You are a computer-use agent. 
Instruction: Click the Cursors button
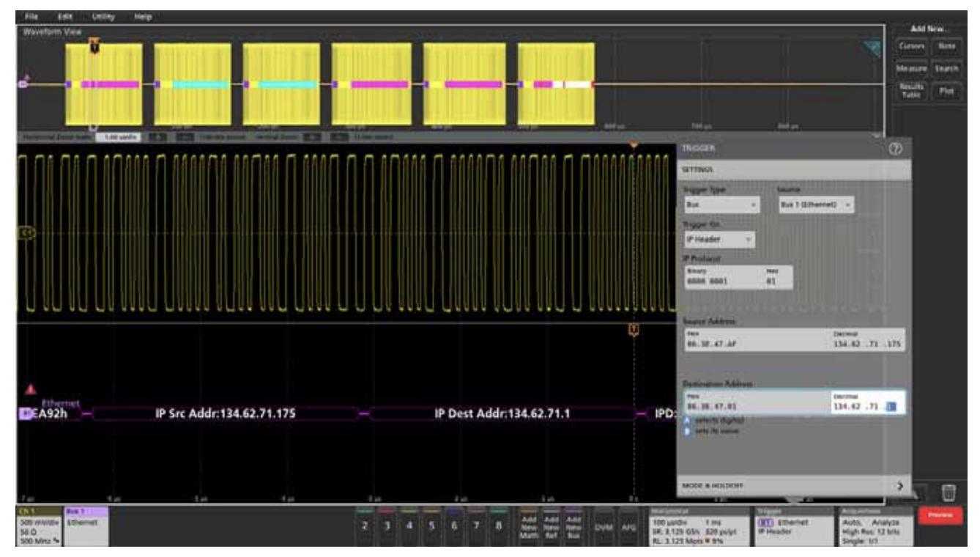(x=914, y=48)
